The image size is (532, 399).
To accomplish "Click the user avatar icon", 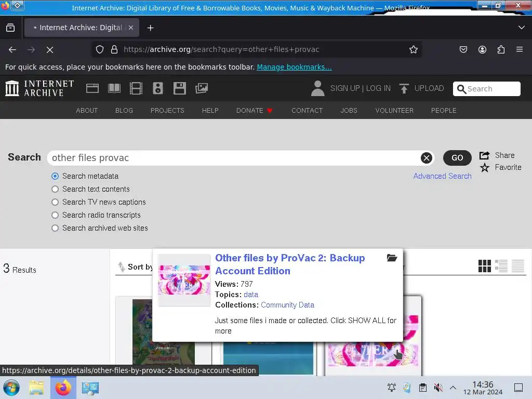I will coord(317,88).
